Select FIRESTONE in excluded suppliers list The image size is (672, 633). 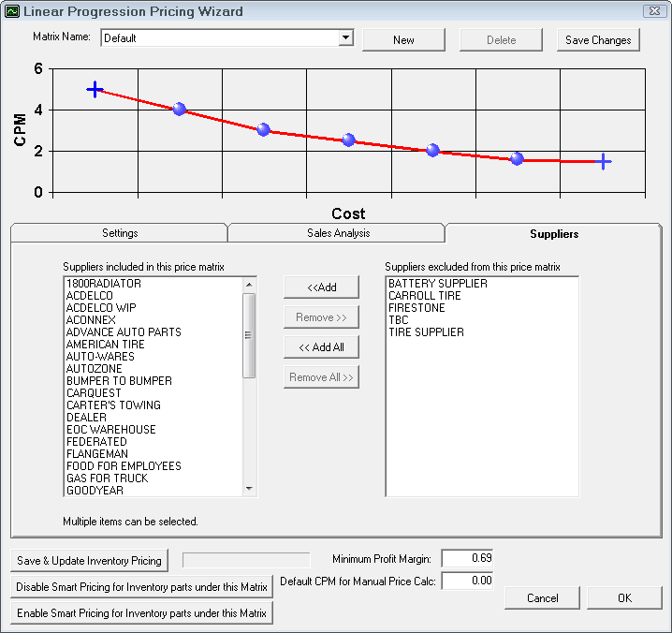point(416,308)
